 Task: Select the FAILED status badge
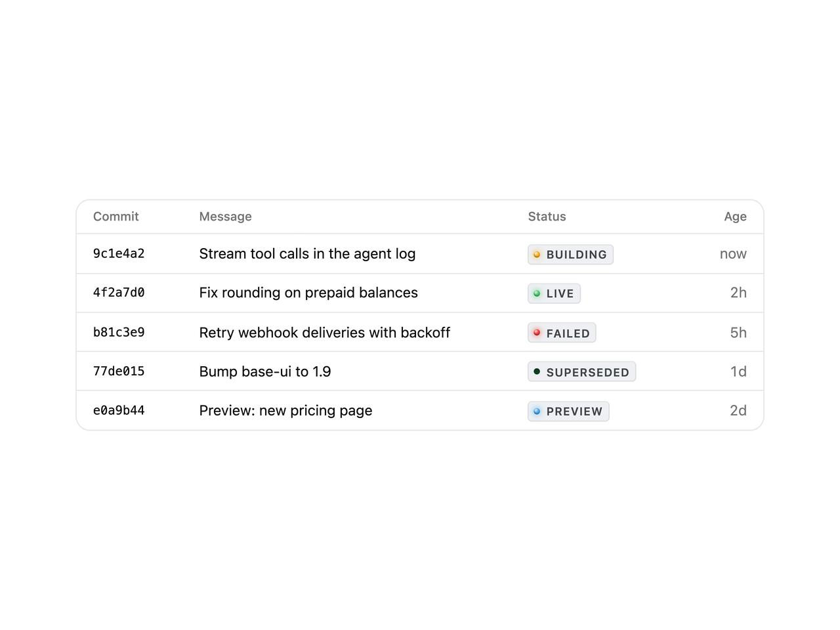pyautogui.click(x=562, y=333)
